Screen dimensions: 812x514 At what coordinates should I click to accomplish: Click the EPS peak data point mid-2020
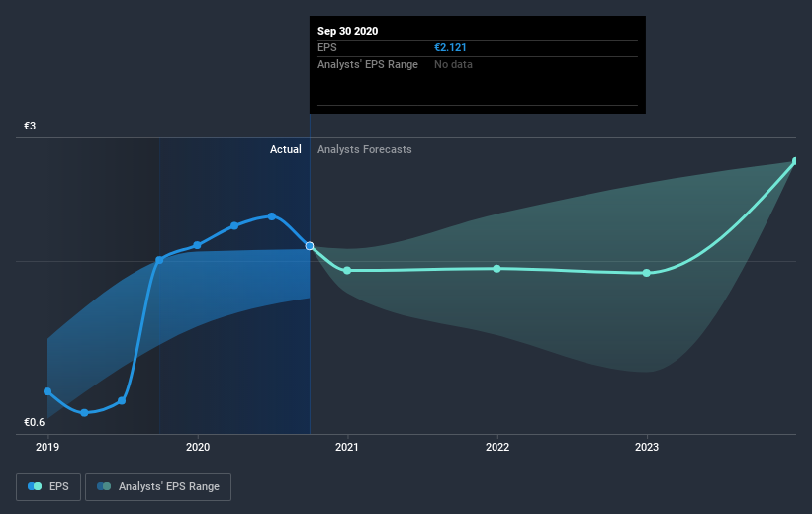[x=271, y=216]
